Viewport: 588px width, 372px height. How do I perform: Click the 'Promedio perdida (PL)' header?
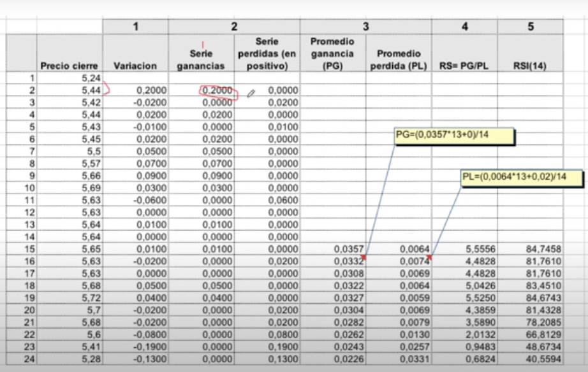pyautogui.click(x=399, y=59)
